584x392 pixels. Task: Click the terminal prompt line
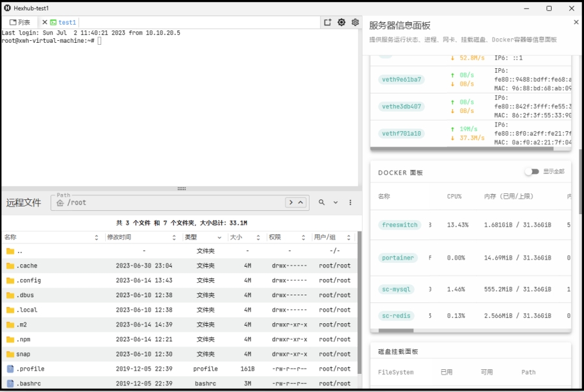click(51, 41)
